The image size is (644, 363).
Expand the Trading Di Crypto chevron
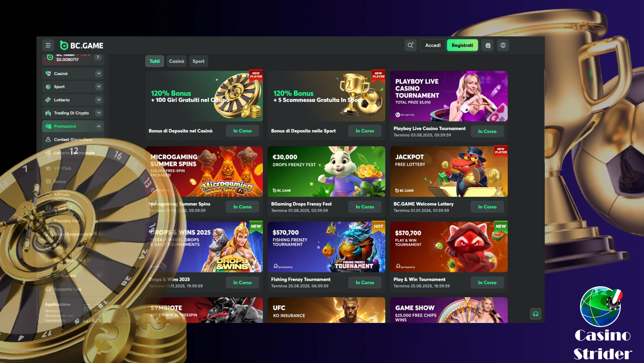coord(99,113)
